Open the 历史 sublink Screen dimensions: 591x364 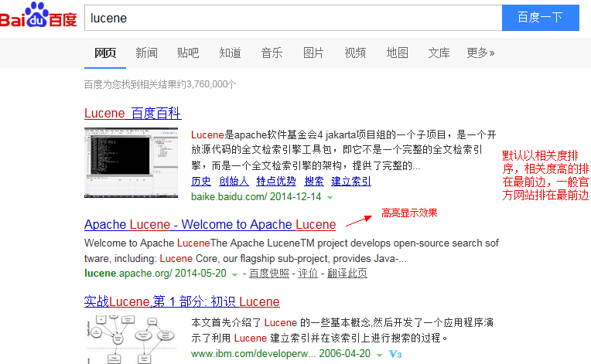(x=201, y=182)
